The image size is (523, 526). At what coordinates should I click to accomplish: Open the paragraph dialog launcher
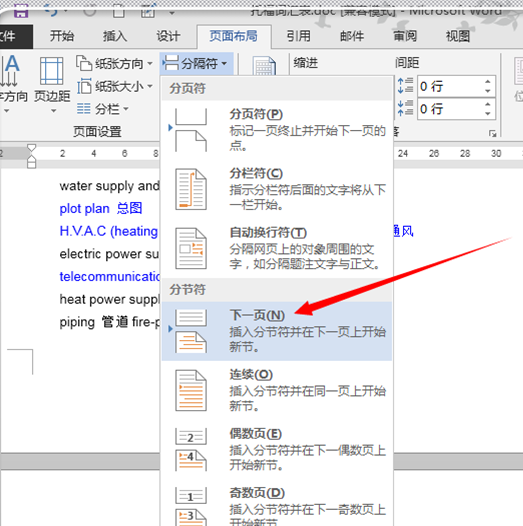pyautogui.click(x=492, y=133)
